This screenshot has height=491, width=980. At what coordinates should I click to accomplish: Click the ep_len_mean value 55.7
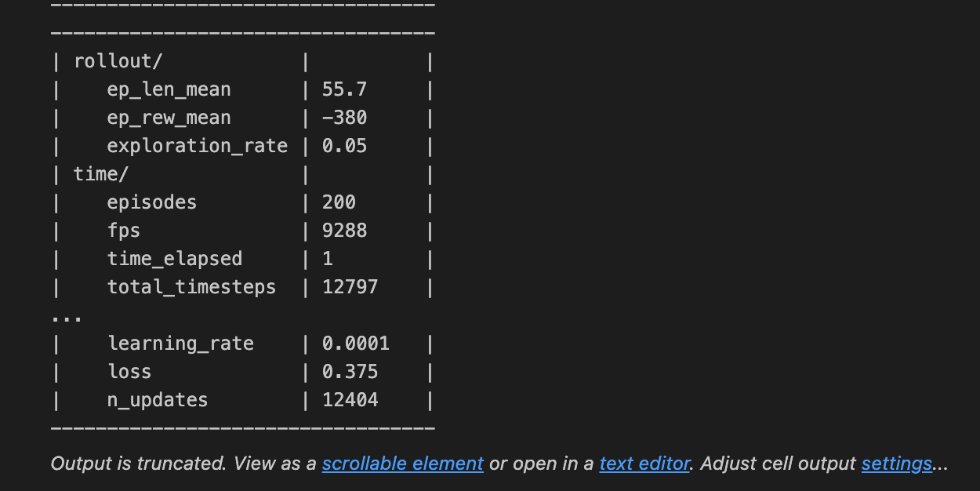click(344, 89)
